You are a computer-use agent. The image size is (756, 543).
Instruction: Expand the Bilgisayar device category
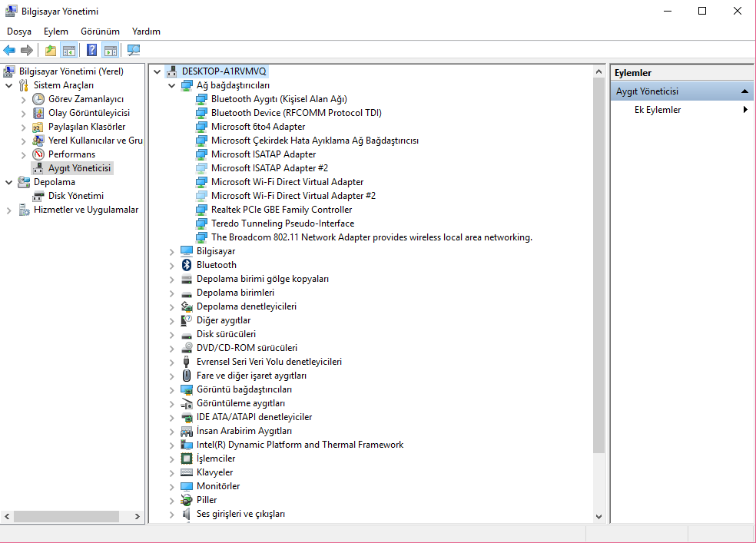tap(171, 251)
